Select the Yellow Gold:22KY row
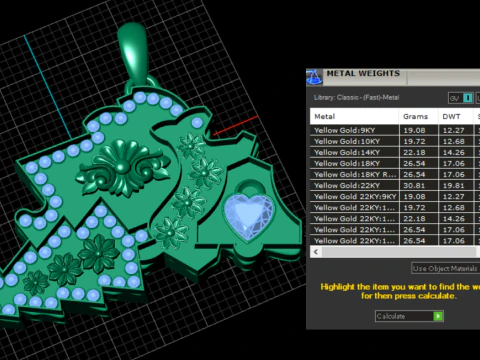This screenshot has height=360, width=480. pyautogui.click(x=395, y=185)
